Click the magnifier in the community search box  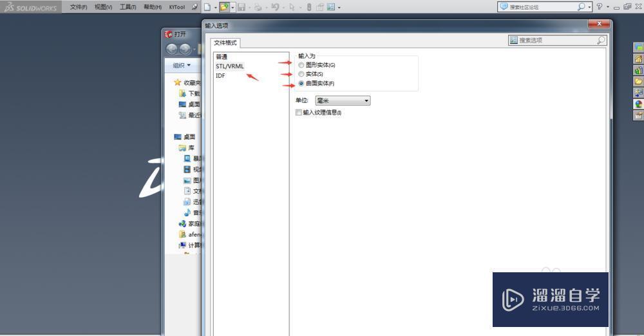(581, 6)
